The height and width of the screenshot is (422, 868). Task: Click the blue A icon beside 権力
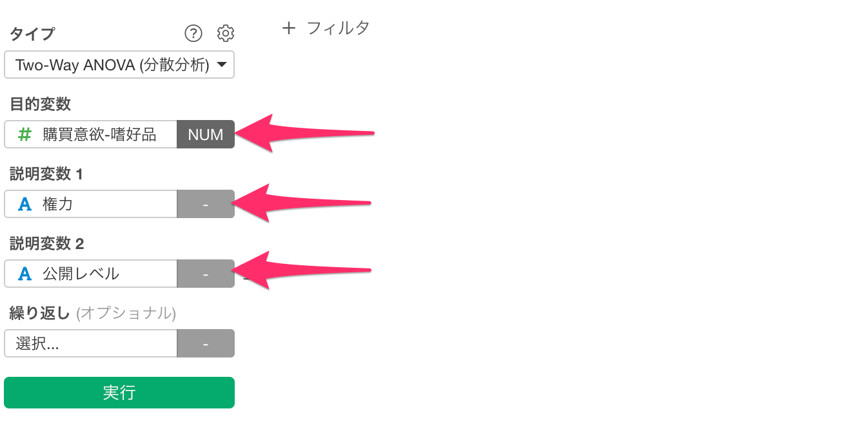point(25,204)
